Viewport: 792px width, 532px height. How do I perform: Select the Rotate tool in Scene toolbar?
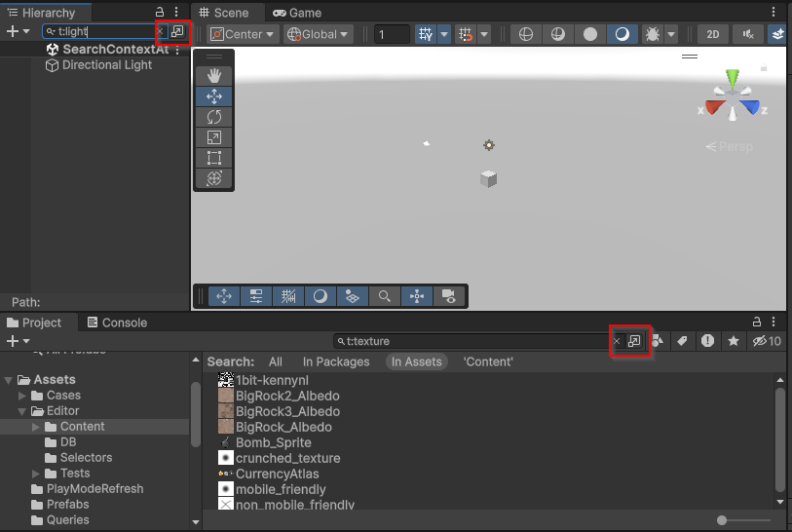point(214,117)
